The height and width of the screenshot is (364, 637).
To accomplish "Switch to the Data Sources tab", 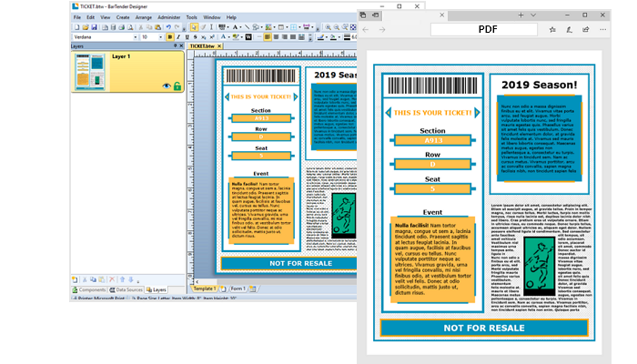I will coord(126,289).
